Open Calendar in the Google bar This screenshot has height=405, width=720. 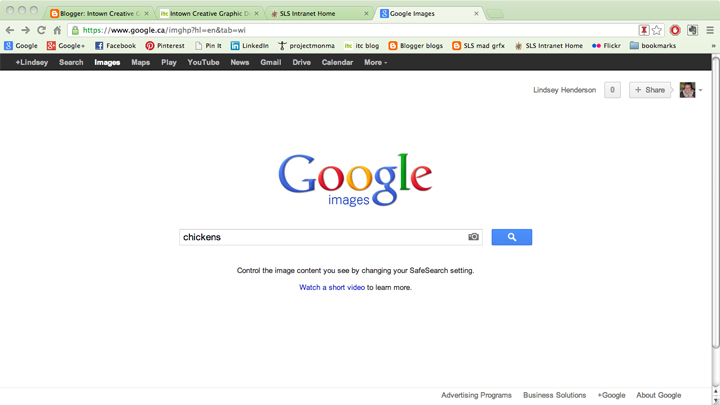tap(337, 62)
